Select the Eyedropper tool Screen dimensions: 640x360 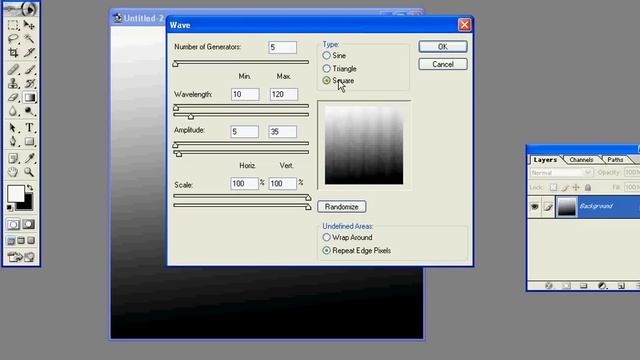click(x=29, y=158)
